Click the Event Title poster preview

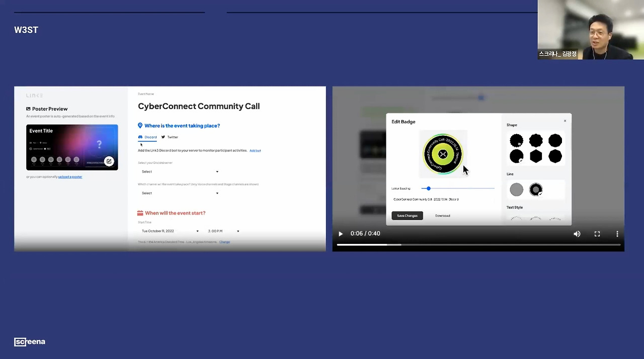(x=72, y=147)
